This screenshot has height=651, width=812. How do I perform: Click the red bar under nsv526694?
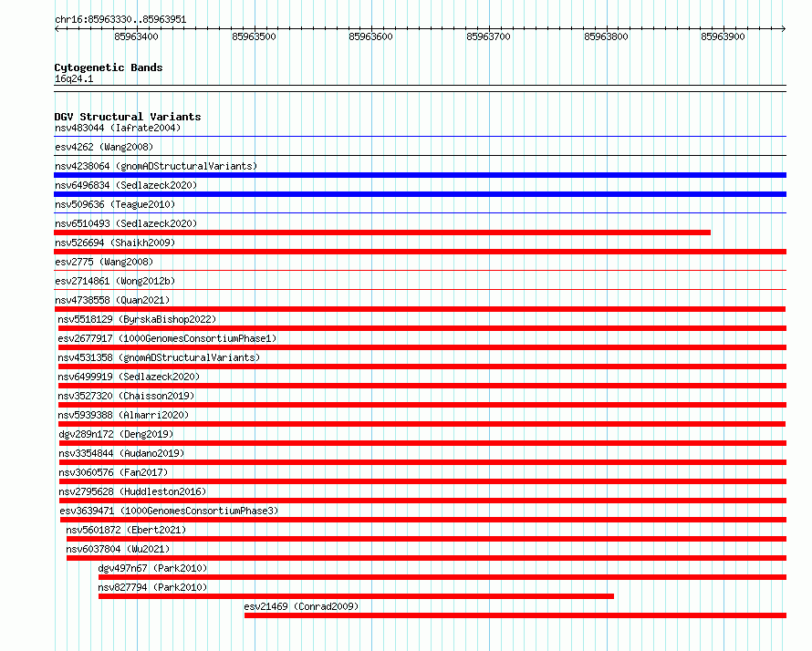(420, 252)
